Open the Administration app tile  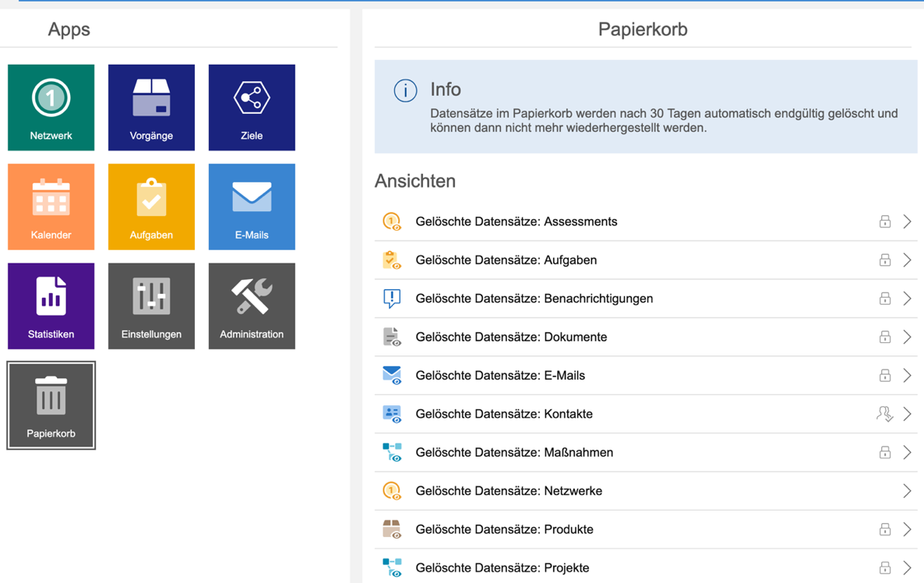252,306
